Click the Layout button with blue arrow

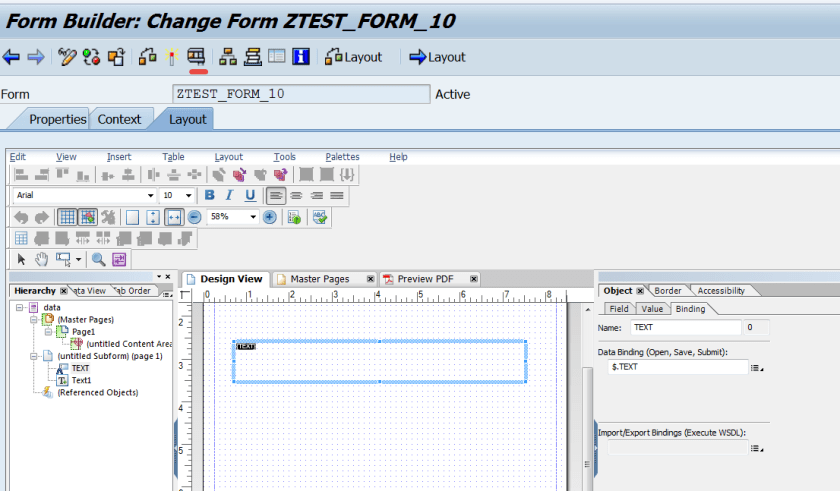pos(437,57)
